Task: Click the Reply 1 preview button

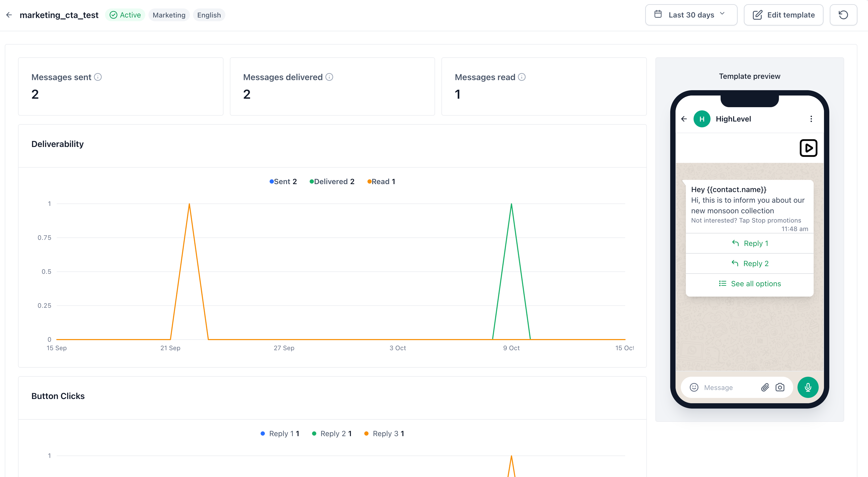Action: 749,243
